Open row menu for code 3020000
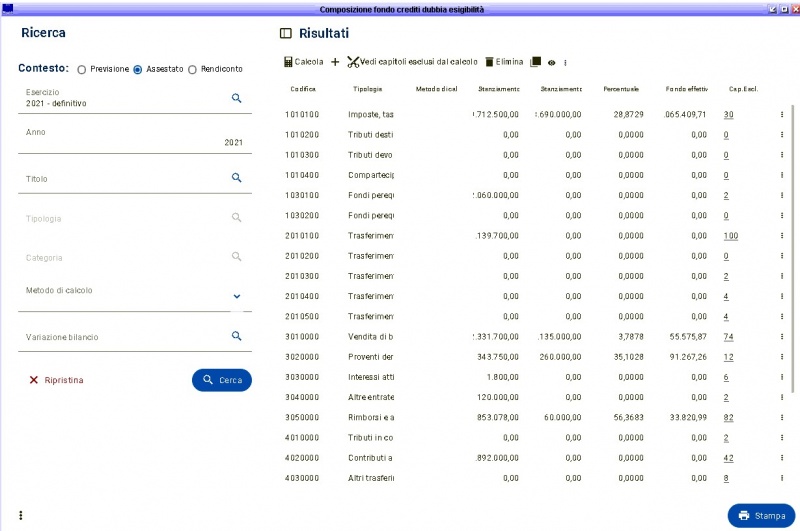This screenshot has width=800, height=531. [x=782, y=357]
